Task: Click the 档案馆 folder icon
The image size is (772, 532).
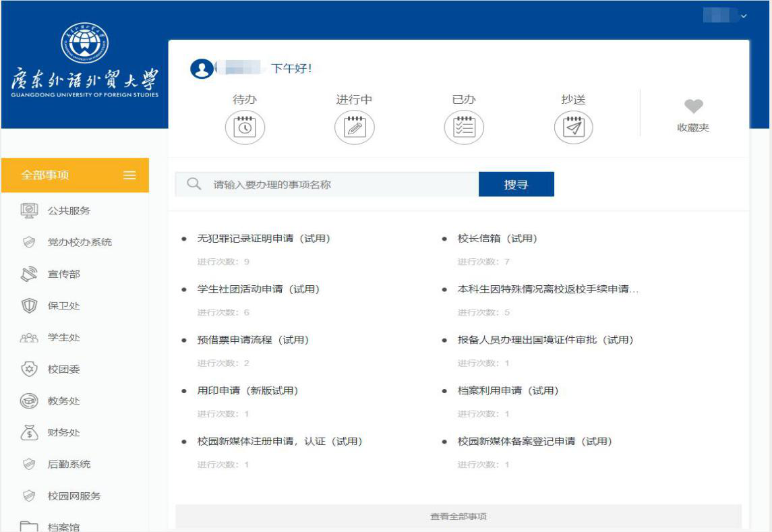Action: point(28,527)
